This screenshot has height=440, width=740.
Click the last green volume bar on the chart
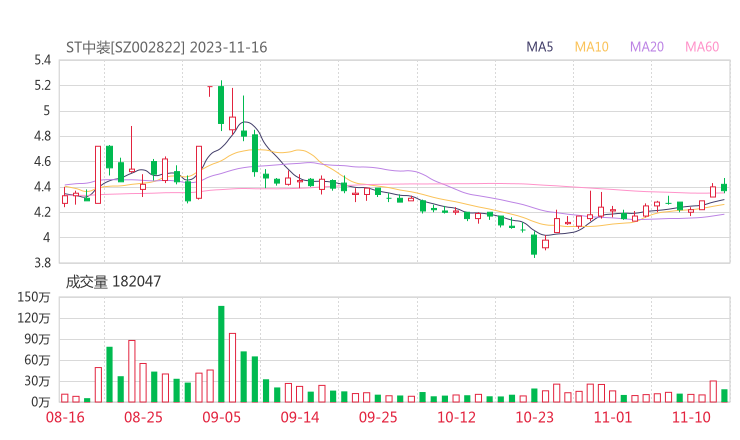point(724,396)
